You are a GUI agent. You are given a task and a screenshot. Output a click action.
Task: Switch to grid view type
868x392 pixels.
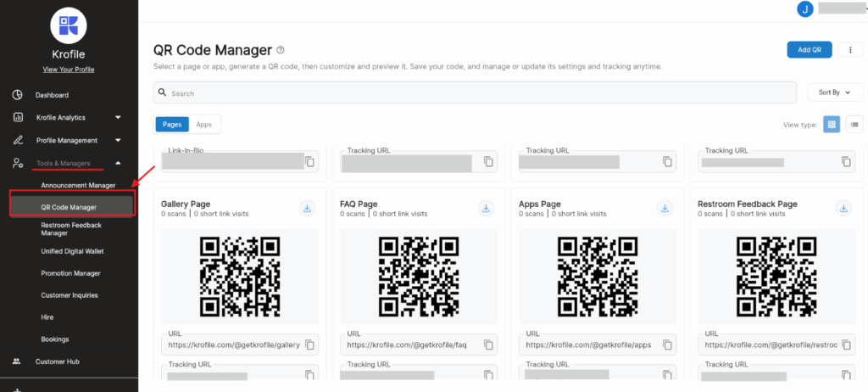[832, 125]
